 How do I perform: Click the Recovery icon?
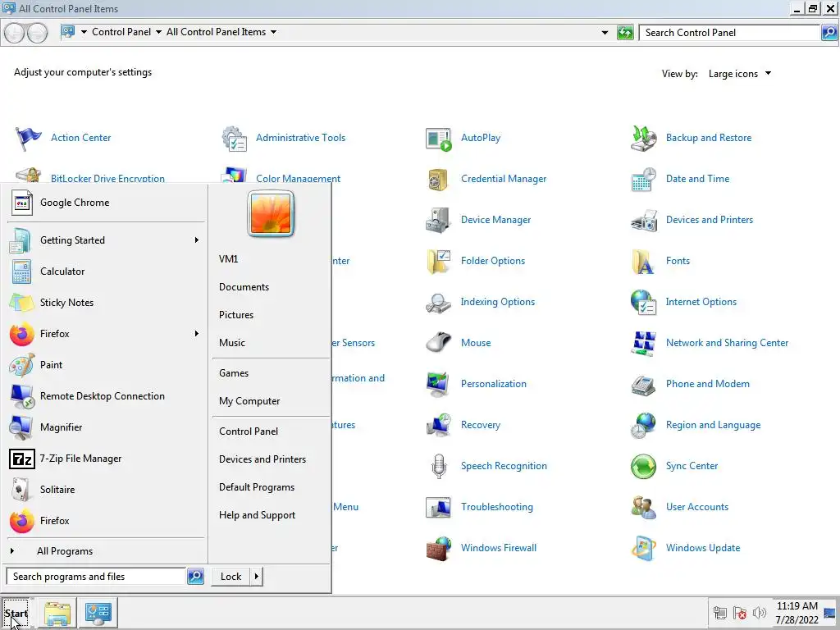[438, 426]
